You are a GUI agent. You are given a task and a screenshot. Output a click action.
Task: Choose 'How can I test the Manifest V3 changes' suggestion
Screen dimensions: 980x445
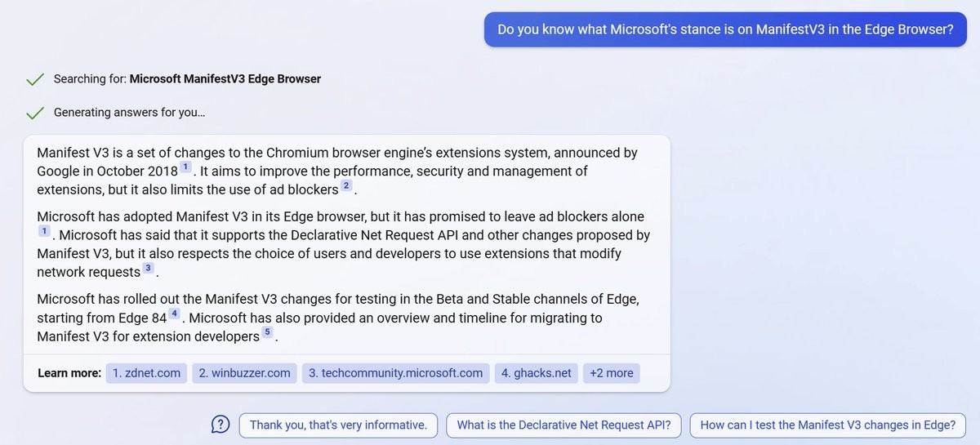827,425
